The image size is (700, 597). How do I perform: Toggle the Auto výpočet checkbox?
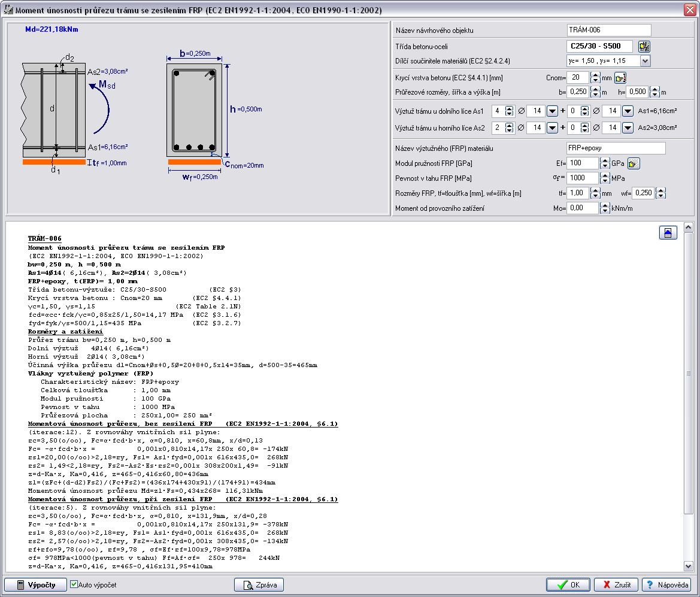(x=74, y=584)
